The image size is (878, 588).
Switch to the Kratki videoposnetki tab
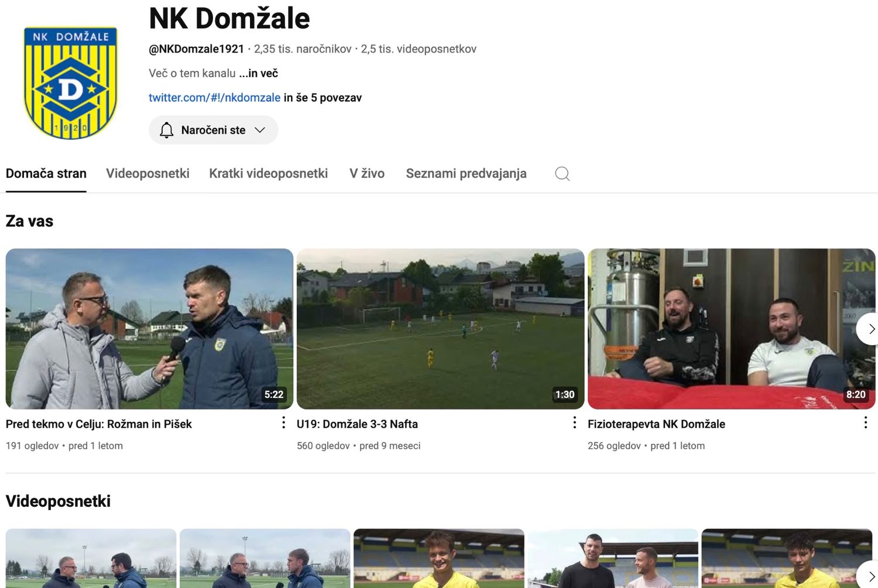[268, 174]
